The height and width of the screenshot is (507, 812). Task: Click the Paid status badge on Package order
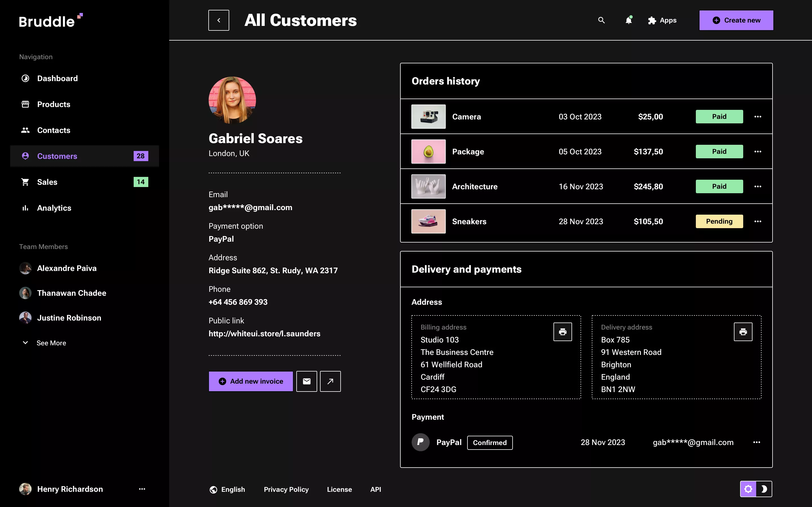[x=719, y=151]
